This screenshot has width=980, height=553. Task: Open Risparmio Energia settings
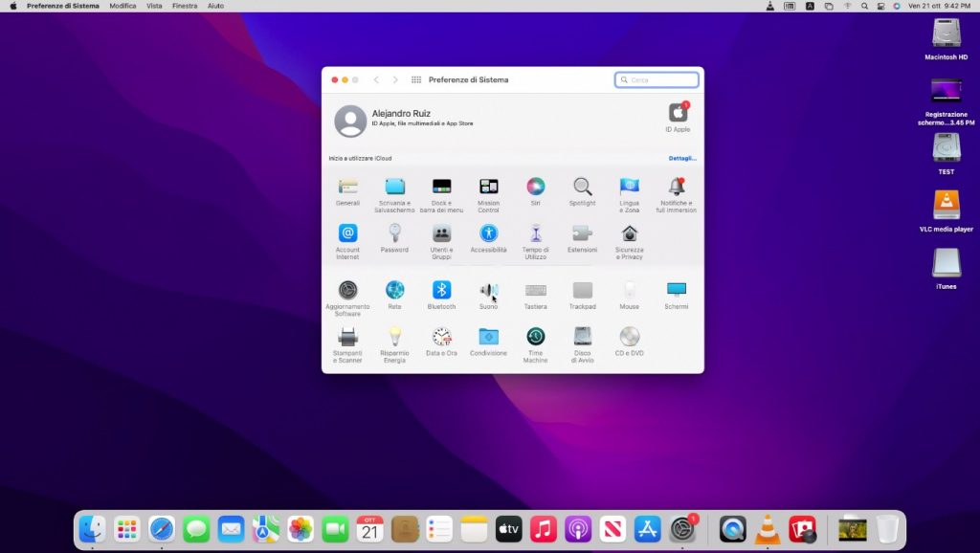tap(394, 338)
